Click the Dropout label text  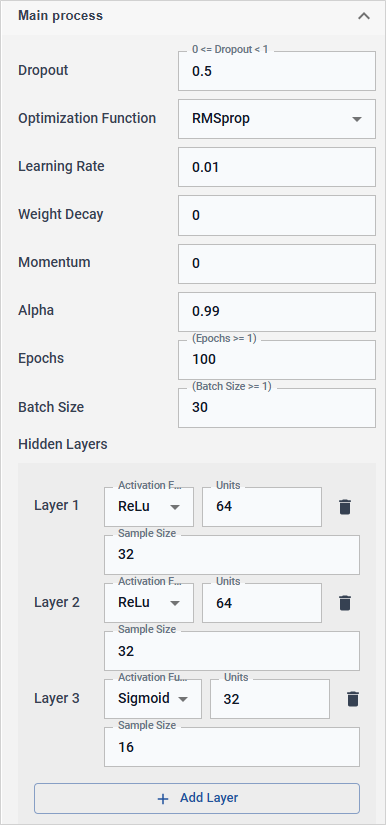pyautogui.click(x=43, y=71)
